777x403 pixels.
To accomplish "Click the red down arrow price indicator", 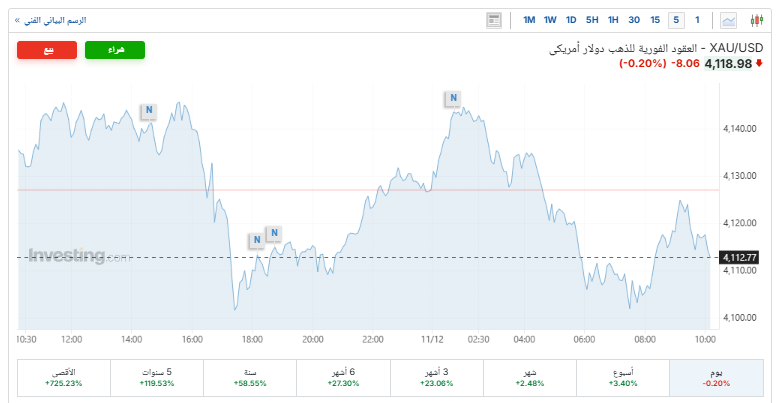I will tap(759, 63).
